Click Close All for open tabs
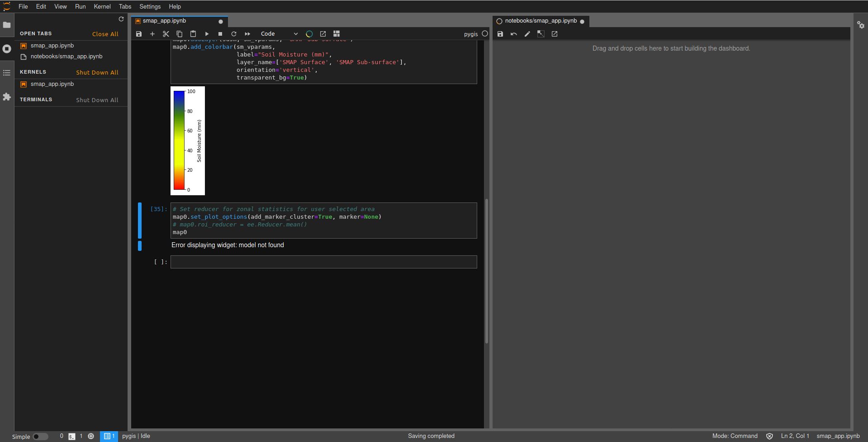Screen dimensions: 868x442 [x=105, y=33]
